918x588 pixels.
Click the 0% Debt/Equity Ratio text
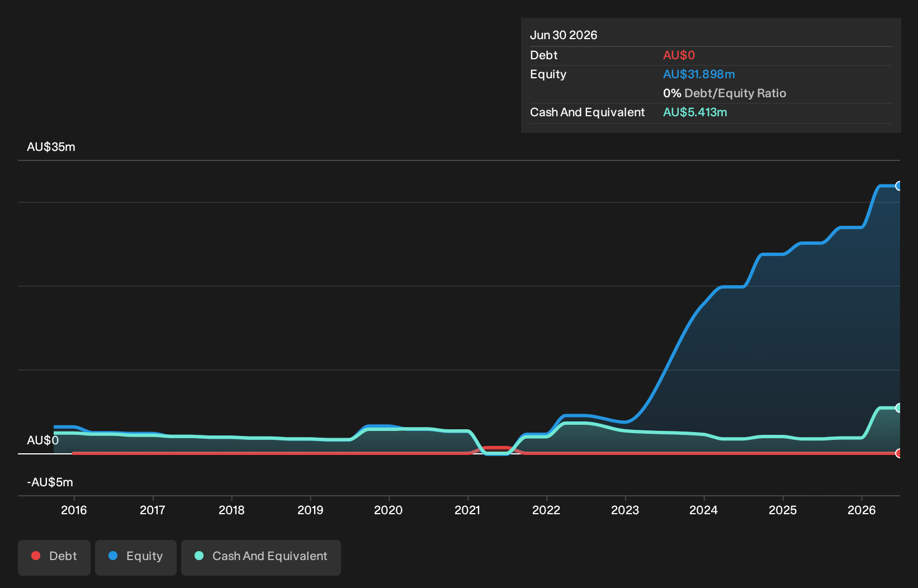point(725,93)
